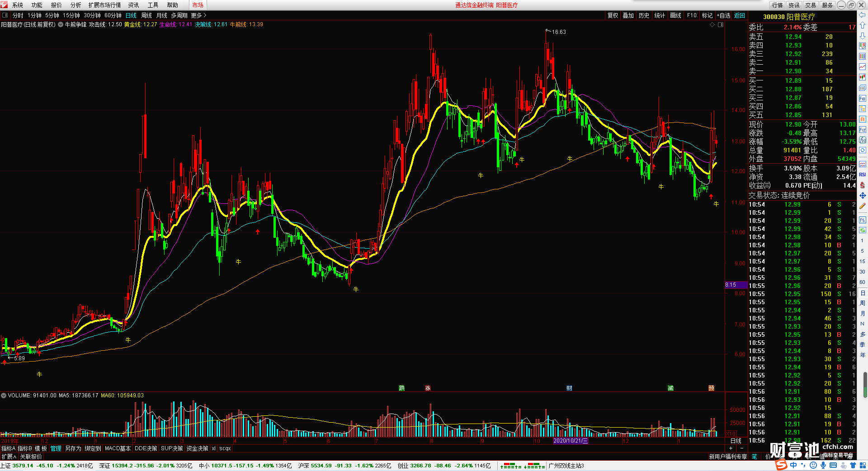868x471 pixels.
Task: Switch chart to 5分钟 period
Action: pos(52,15)
